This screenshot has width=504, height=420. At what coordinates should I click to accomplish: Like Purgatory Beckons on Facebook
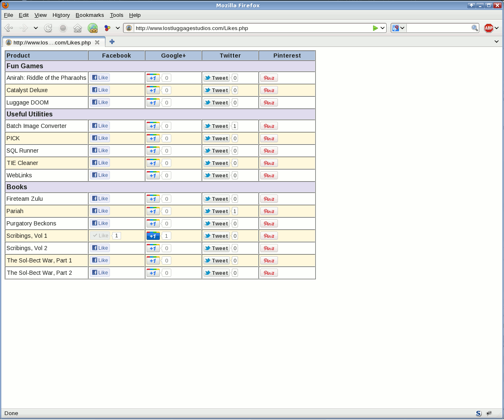point(100,223)
